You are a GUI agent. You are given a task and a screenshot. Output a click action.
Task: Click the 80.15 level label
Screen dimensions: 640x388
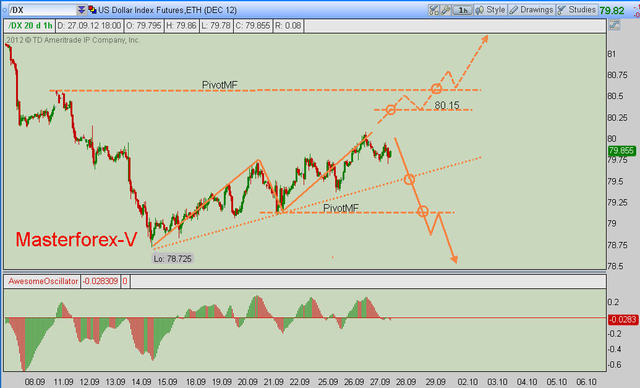447,105
